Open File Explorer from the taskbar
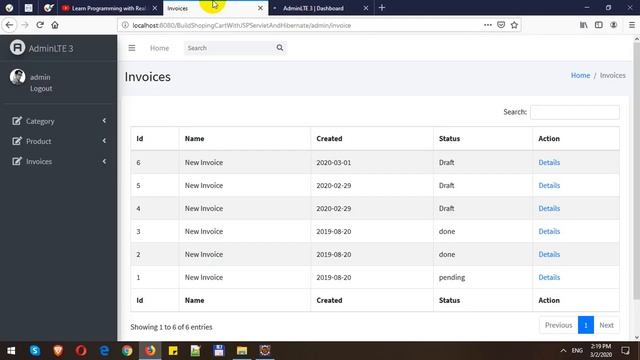This screenshot has height=360, width=640. tap(242, 351)
